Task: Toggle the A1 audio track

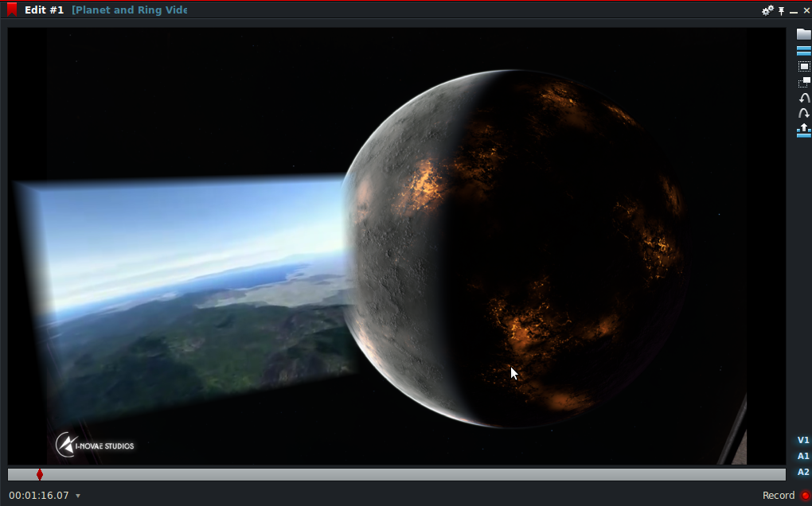Action: [803, 456]
